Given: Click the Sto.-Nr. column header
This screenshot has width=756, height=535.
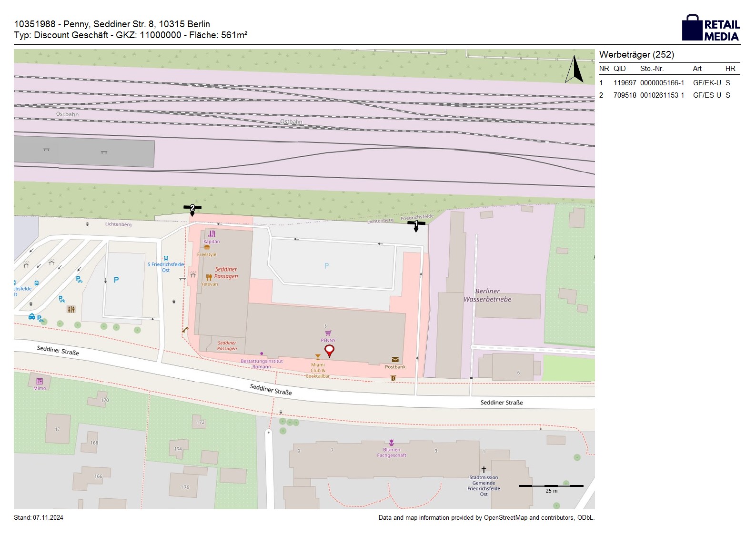Looking at the screenshot, I should coord(652,69).
